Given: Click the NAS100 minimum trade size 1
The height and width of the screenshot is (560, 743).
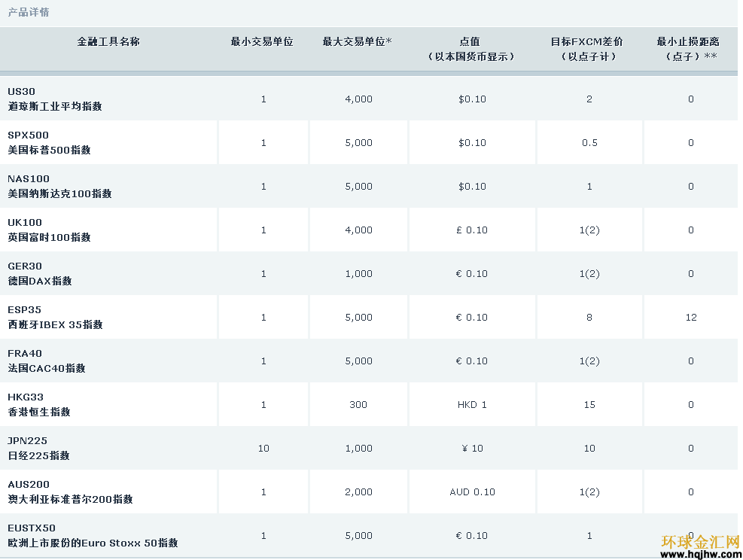Looking at the screenshot, I should pyautogui.click(x=263, y=186).
